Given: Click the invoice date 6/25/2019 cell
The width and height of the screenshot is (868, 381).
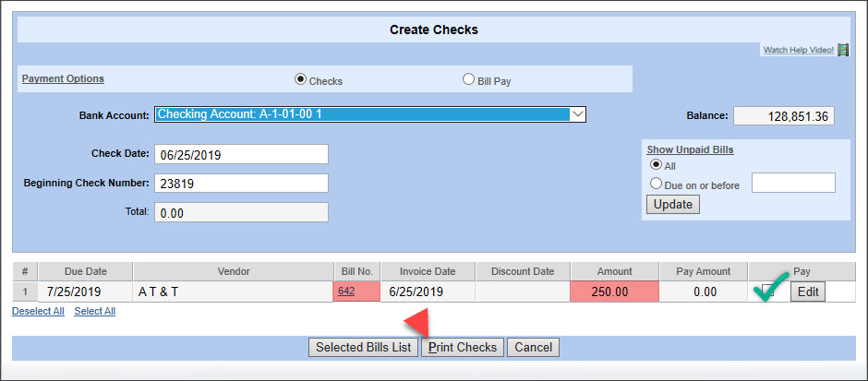Looking at the screenshot, I should 428,292.
